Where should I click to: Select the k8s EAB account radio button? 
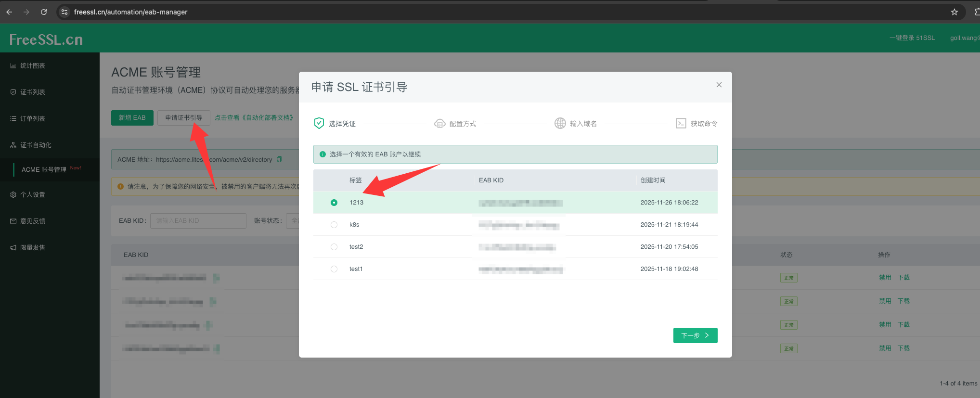pyautogui.click(x=334, y=225)
